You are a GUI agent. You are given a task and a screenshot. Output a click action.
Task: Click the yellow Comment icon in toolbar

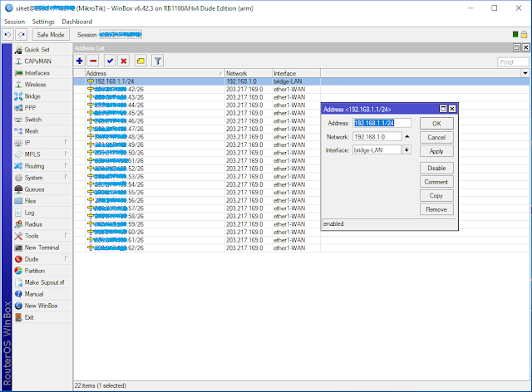click(x=140, y=61)
